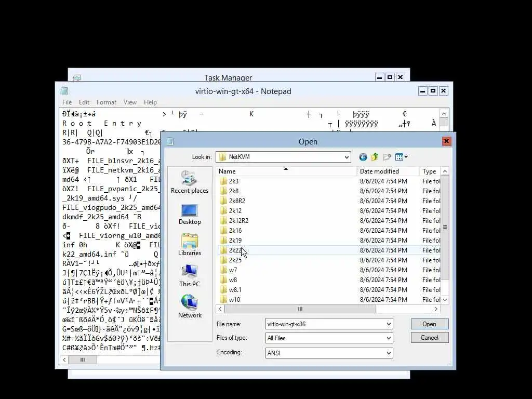Select the w7 folder icon
This screenshot has height=399, width=532.
223,270
